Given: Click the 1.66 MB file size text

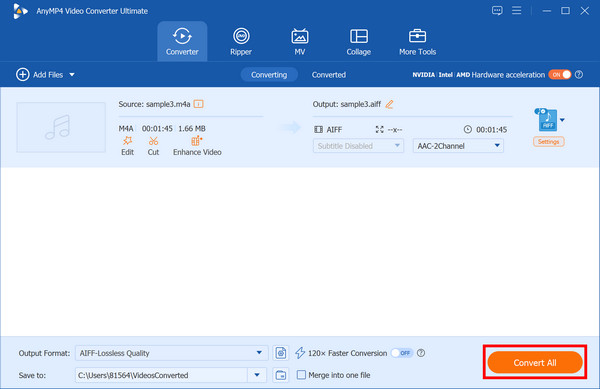Looking at the screenshot, I should tap(192, 129).
